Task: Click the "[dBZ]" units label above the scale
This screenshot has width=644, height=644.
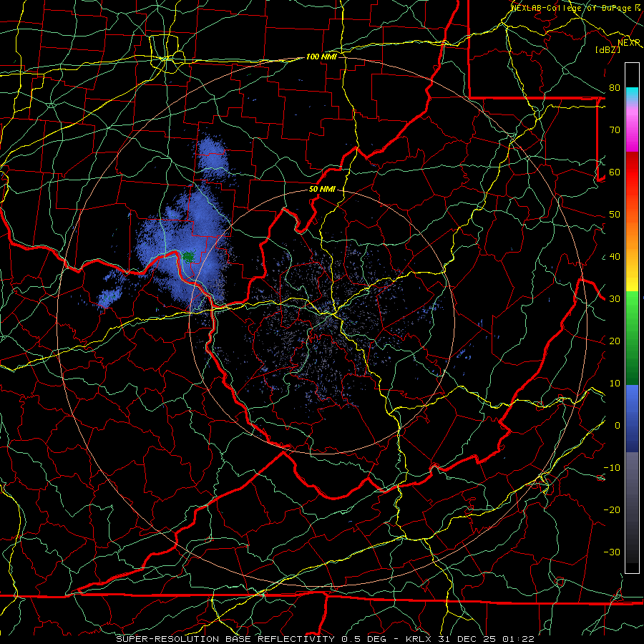Action: (x=608, y=49)
